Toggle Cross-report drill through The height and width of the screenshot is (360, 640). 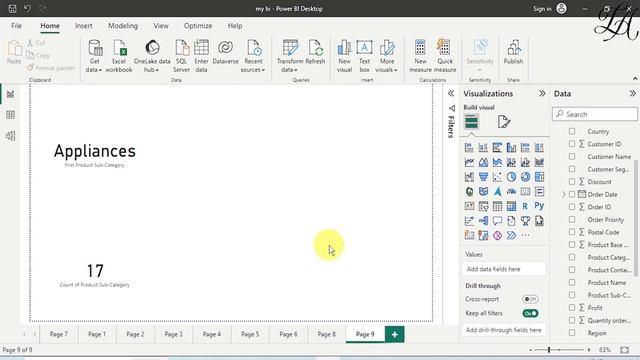pos(530,299)
